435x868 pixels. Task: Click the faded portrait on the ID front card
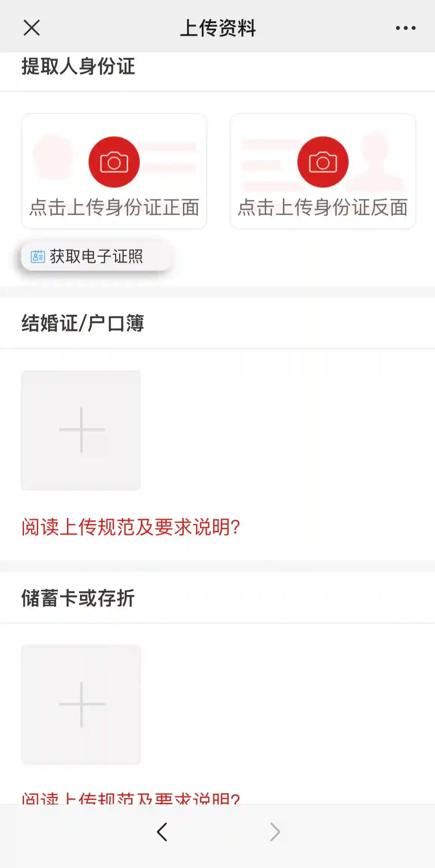coord(53,156)
